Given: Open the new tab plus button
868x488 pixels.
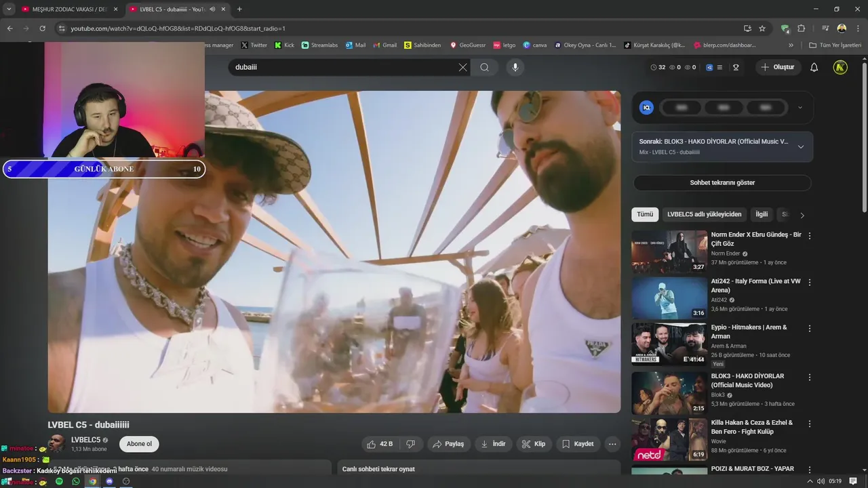Looking at the screenshot, I should 239,9.
